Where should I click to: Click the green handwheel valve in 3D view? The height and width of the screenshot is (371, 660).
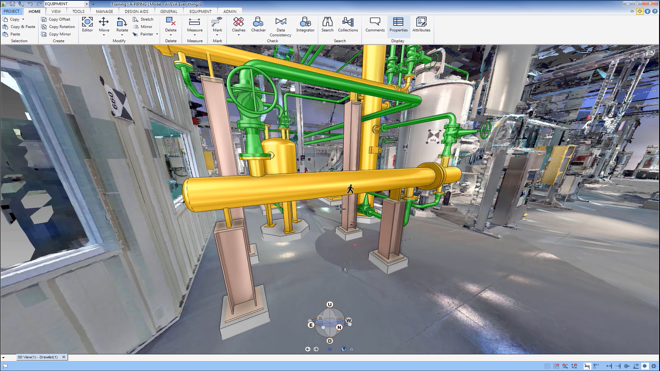pos(252,91)
